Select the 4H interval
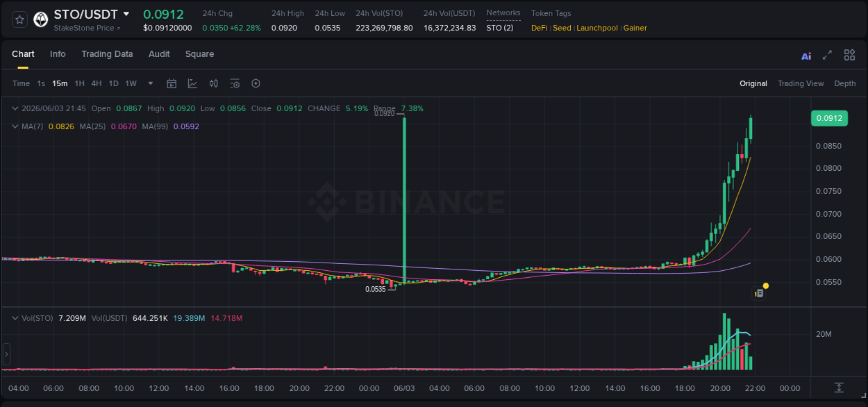The width and height of the screenshot is (868, 407). [x=96, y=83]
